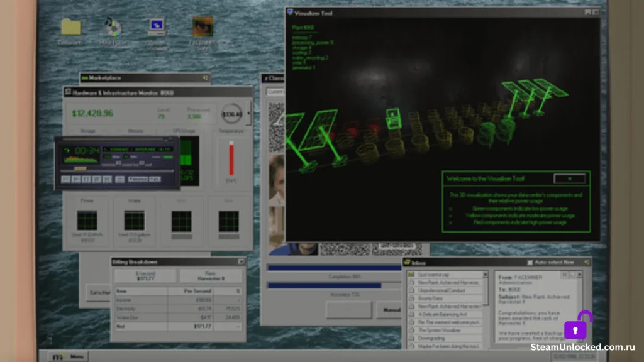644x362 pixels.
Task: Click the Exit to Marketplace button behind Billing window
Action: click(x=99, y=292)
